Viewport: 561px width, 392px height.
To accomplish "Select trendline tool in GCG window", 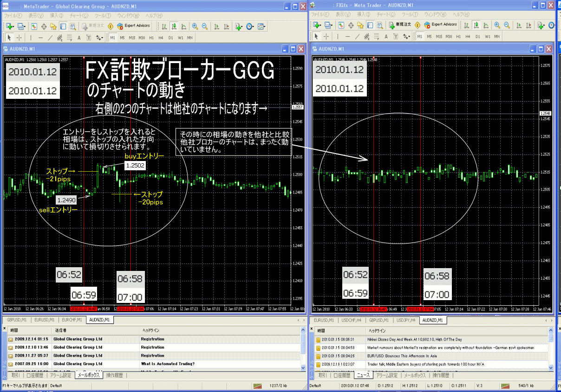I will point(50,38).
